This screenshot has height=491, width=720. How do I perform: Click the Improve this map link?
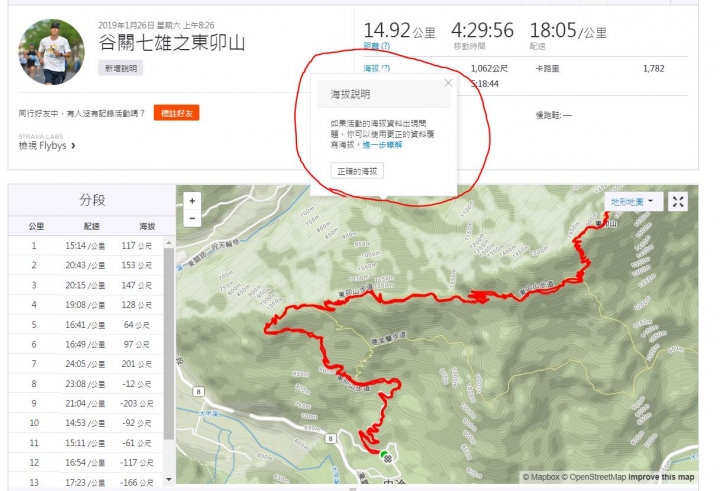pos(661,477)
